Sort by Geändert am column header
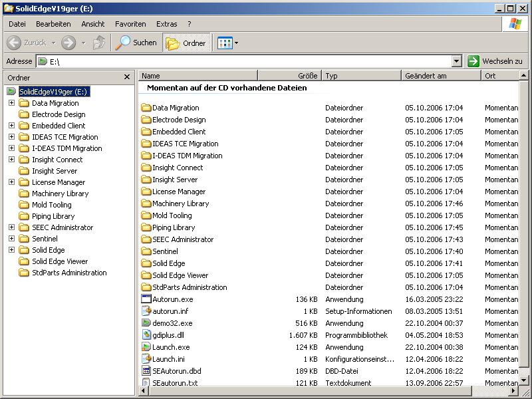 click(442, 76)
